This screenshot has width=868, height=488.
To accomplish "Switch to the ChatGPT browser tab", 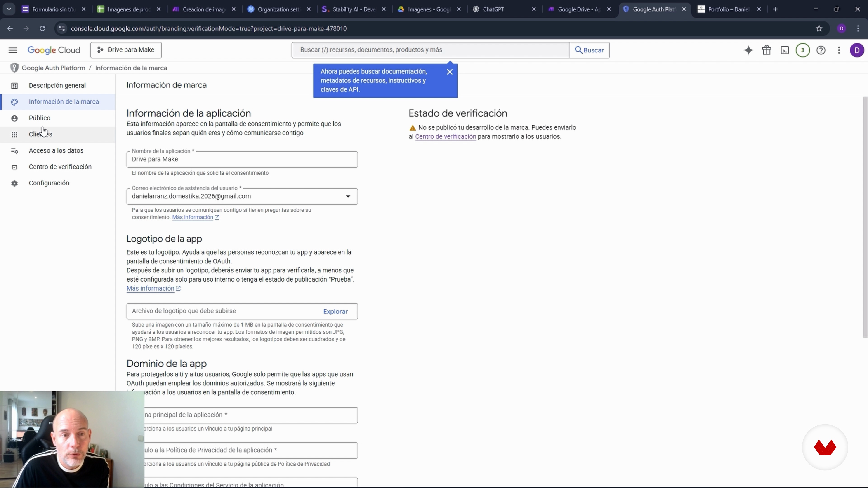I will [493, 9].
